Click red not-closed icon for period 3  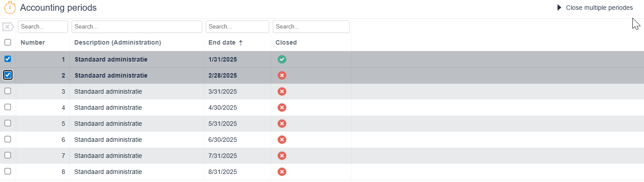pyautogui.click(x=282, y=91)
